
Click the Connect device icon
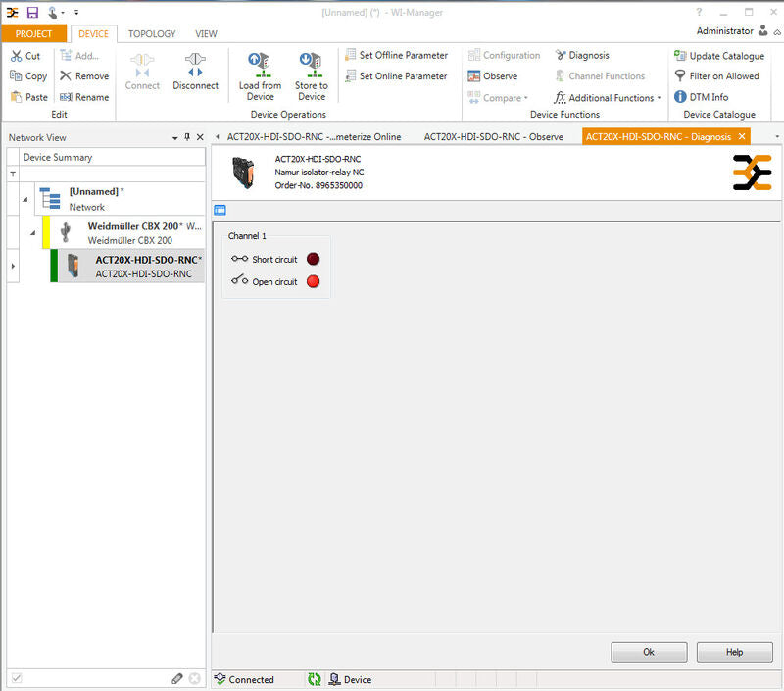[142, 65]
